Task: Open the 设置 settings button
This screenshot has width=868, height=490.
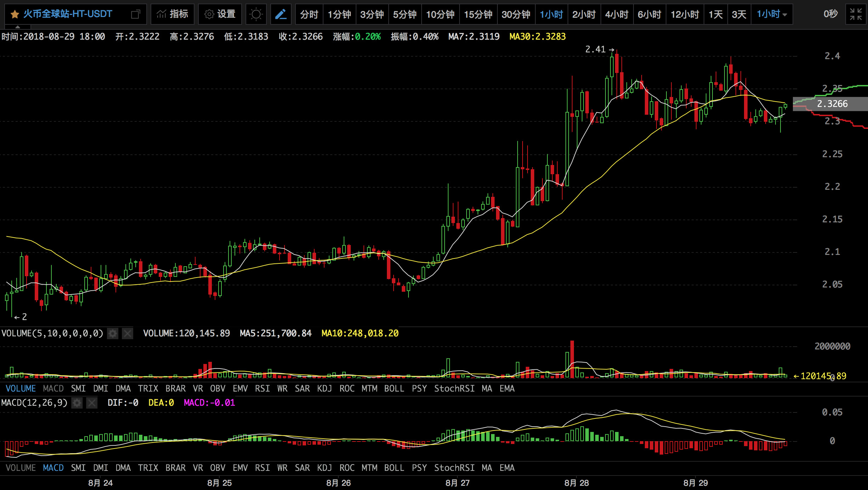Action: click(220, 14)
